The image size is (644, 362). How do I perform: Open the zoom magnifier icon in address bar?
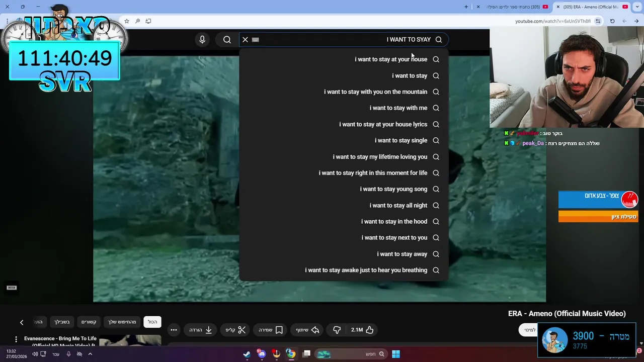coord(137,21)
